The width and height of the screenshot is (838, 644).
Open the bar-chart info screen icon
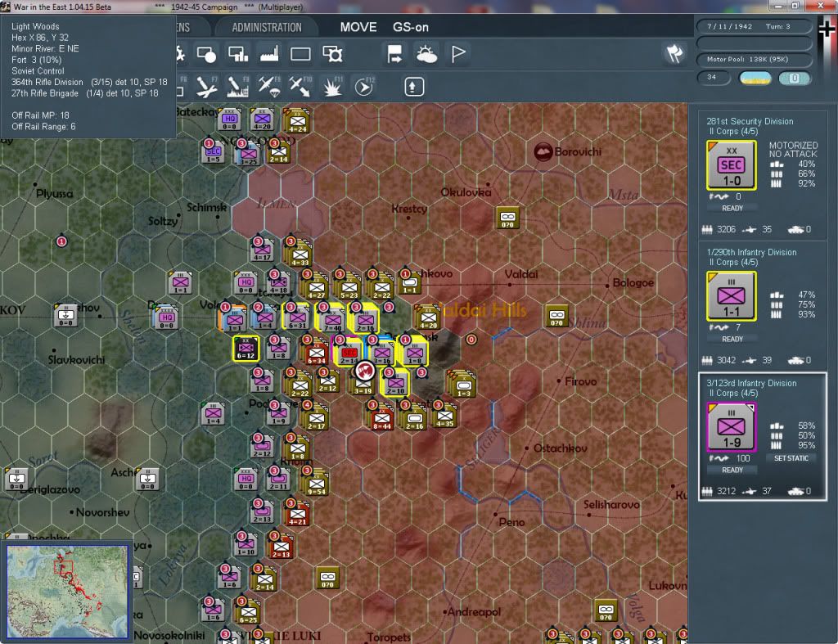tap(238, 54)
